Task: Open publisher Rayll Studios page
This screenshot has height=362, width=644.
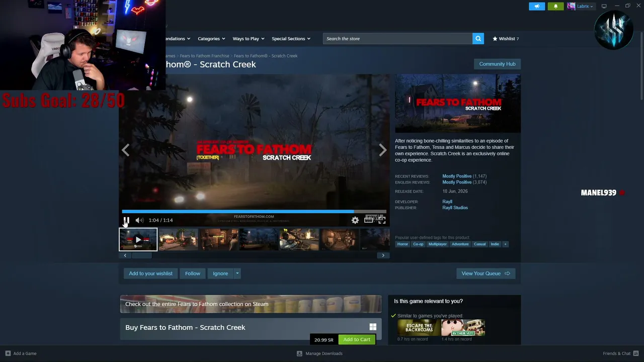Action: [455, 208]
